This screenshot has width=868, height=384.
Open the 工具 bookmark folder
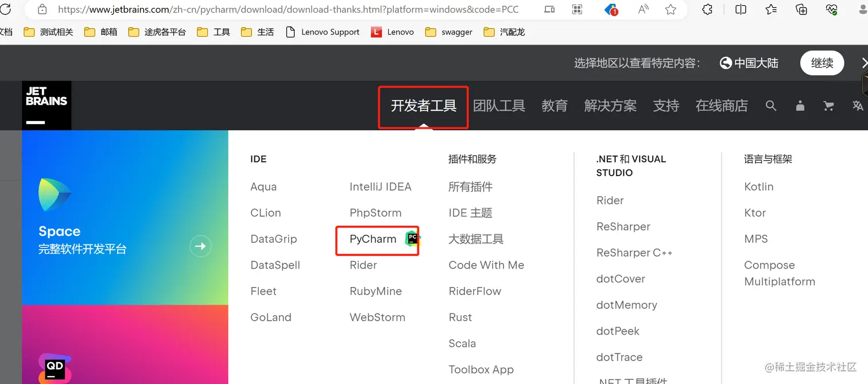click(213, 32)
